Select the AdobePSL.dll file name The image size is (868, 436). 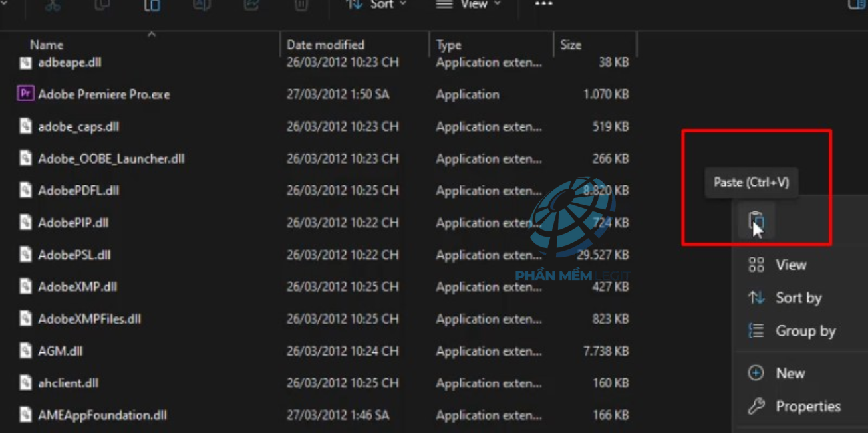pos(74,255)
